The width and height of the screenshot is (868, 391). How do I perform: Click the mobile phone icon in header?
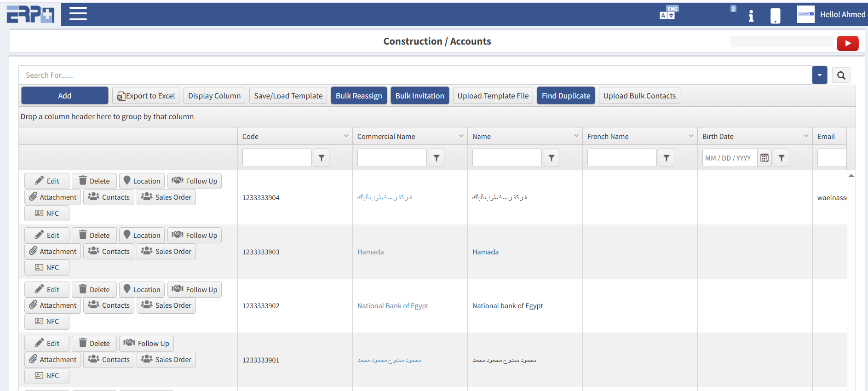coord(775,16)
